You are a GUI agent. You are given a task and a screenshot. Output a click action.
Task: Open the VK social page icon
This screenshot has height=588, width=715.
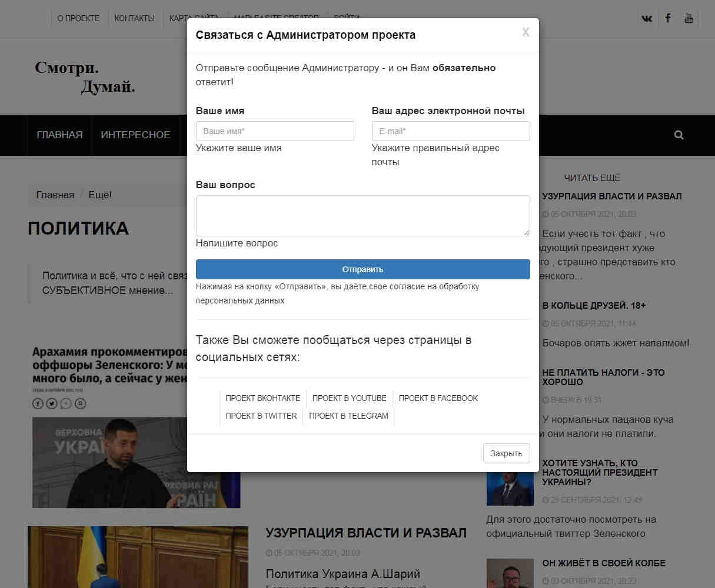pos(647,18)
